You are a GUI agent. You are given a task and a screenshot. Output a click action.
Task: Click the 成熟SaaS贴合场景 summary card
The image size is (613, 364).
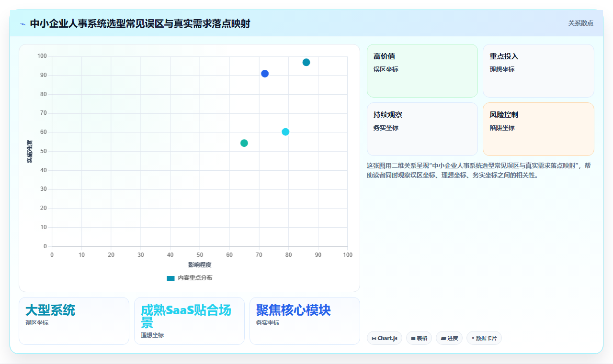pos(189,321)
